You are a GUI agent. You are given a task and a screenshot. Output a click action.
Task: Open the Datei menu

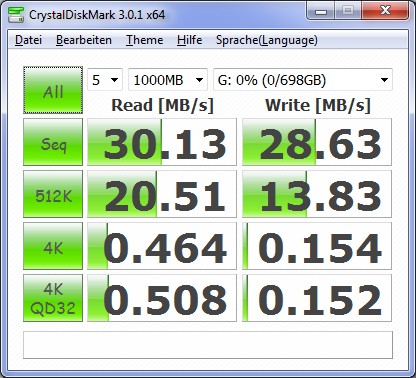[x=28, y=40]
